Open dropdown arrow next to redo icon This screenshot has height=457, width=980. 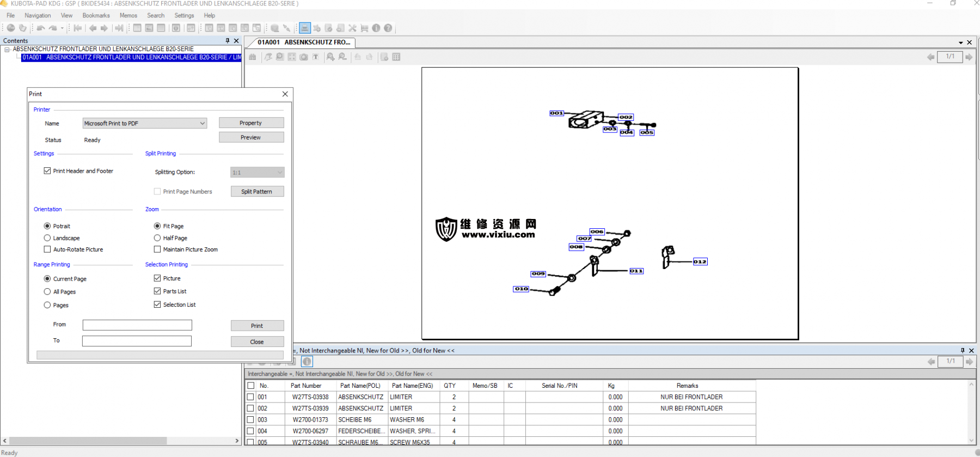62,28
